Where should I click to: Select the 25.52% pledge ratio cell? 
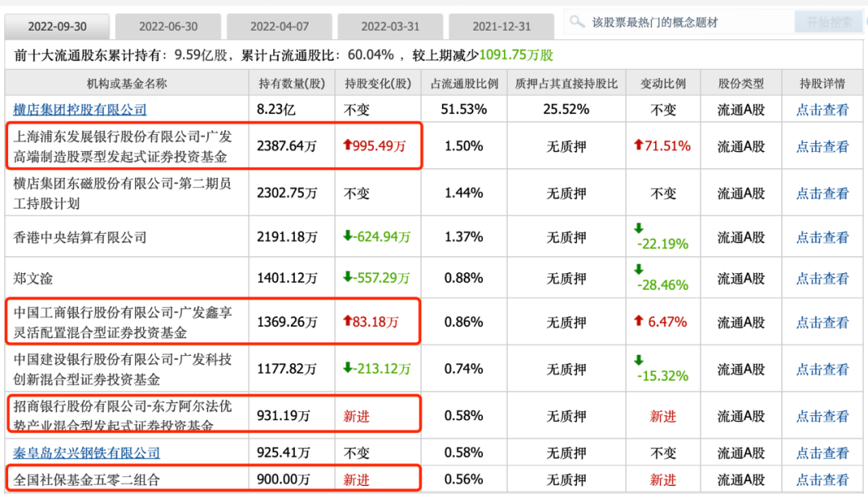(567, 109)
